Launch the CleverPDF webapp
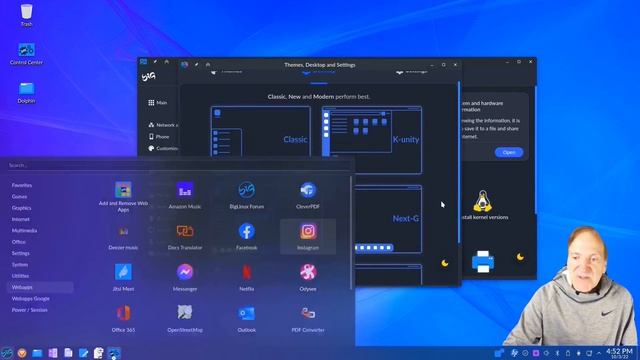The height and width of the screenshot is (360, 640). 308,196
